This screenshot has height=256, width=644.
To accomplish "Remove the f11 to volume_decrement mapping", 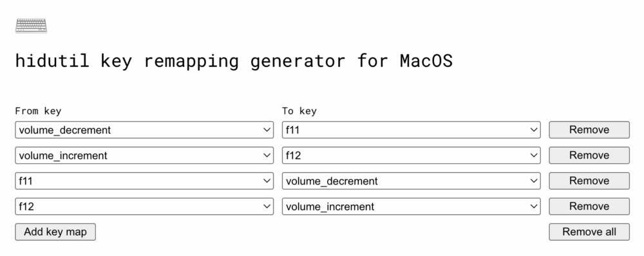I will tap(589, 181).
